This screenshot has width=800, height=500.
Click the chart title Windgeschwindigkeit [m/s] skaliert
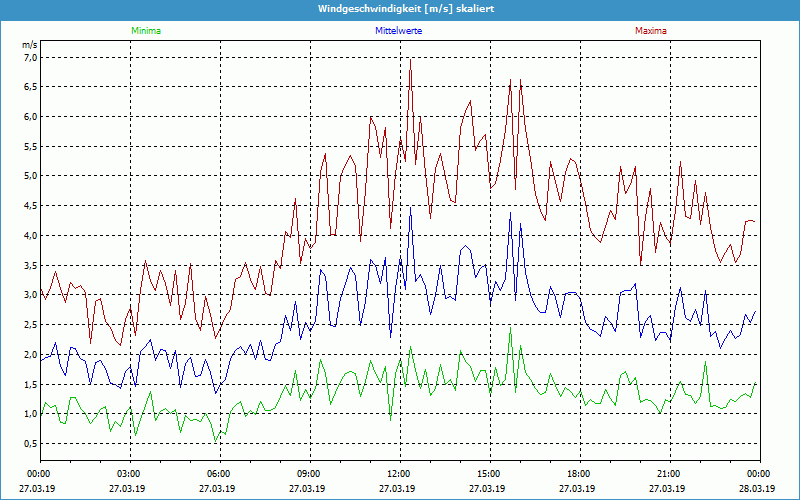(399, 8)
